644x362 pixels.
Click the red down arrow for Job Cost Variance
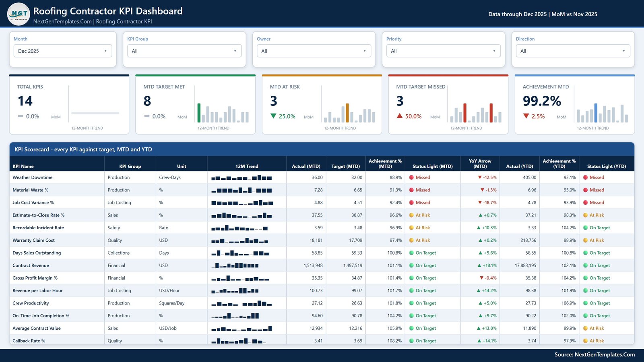[x=480, y=203]
